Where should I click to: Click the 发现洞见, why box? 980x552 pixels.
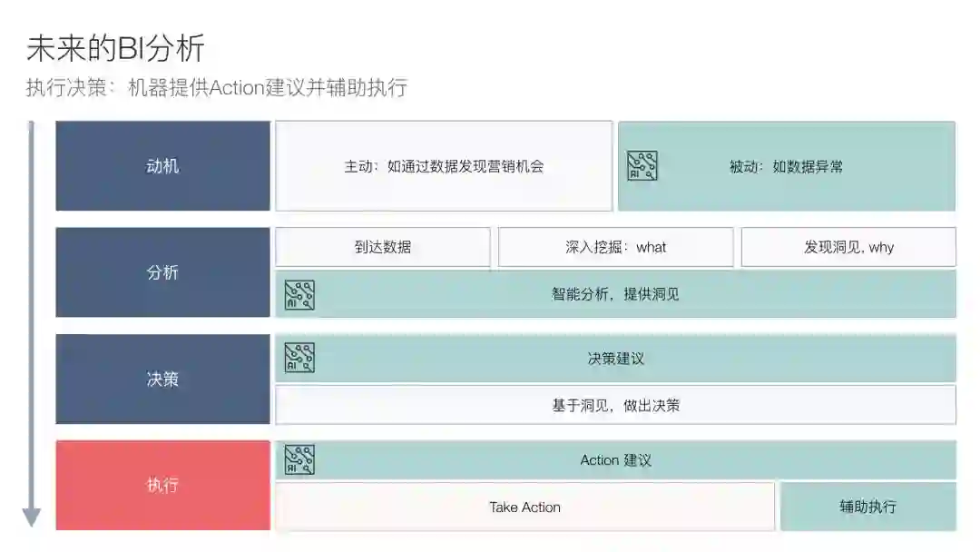click(x=848, y=247)
